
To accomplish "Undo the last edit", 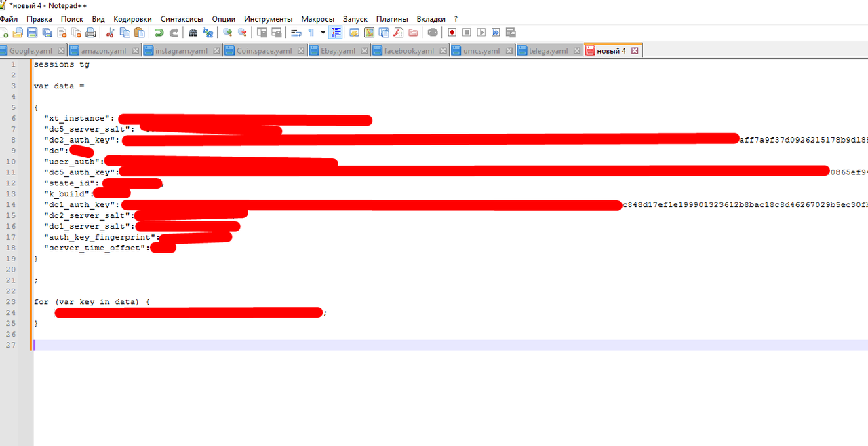I will click(x=160, y=32).
